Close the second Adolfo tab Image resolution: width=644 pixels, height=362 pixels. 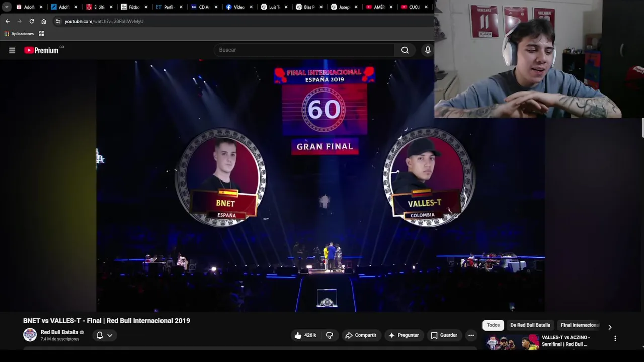coord(76,7)
